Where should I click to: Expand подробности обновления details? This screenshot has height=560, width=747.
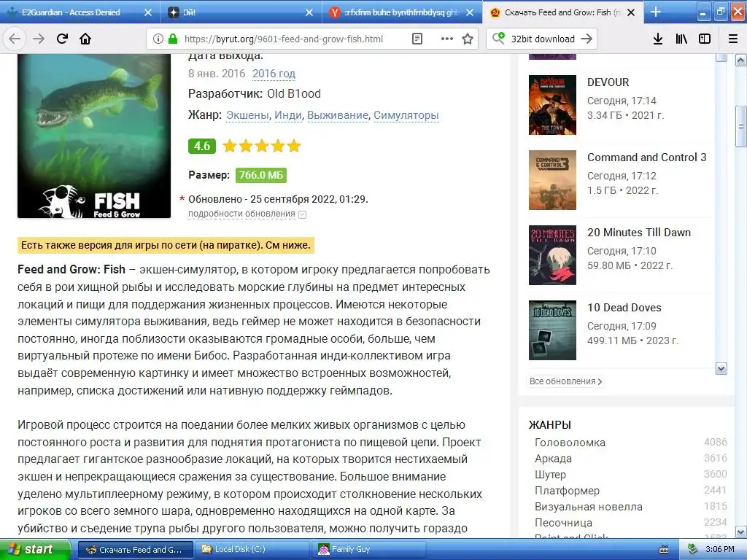(x=247, y=214)
